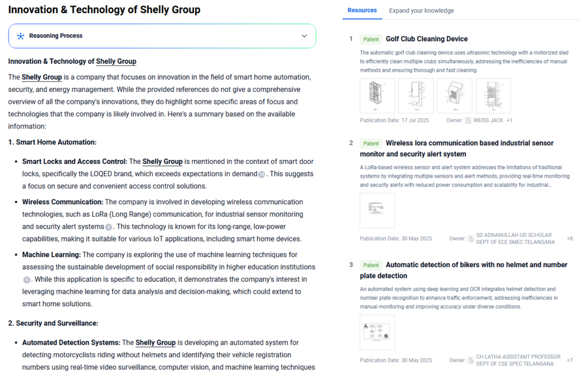
Task: Click the CH LATHA owner building icon
Action: click(471, 360)
